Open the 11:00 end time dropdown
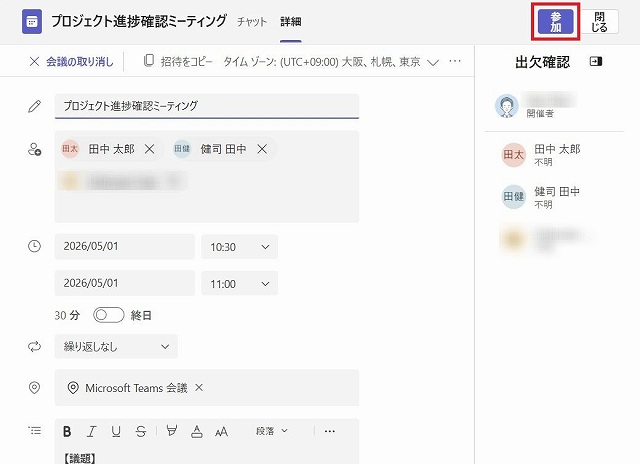Screen dimensions: 640x464 pyautogui.click(x=239, y=284)
